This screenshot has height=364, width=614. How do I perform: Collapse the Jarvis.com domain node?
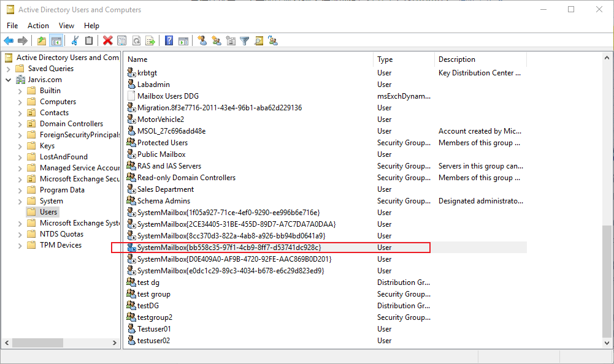pos(8,80)
